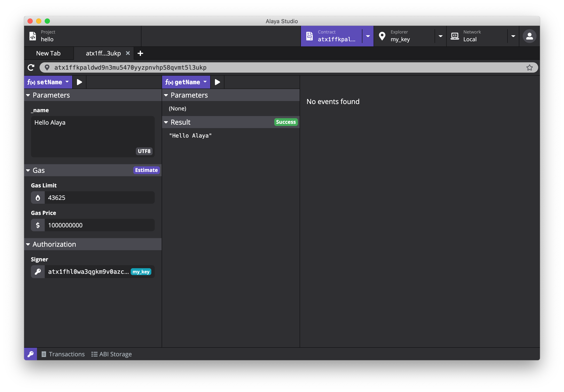Open the user account avatar icon
The height and width of the screenshot is (392, 564).
click(x=529, y=36)
